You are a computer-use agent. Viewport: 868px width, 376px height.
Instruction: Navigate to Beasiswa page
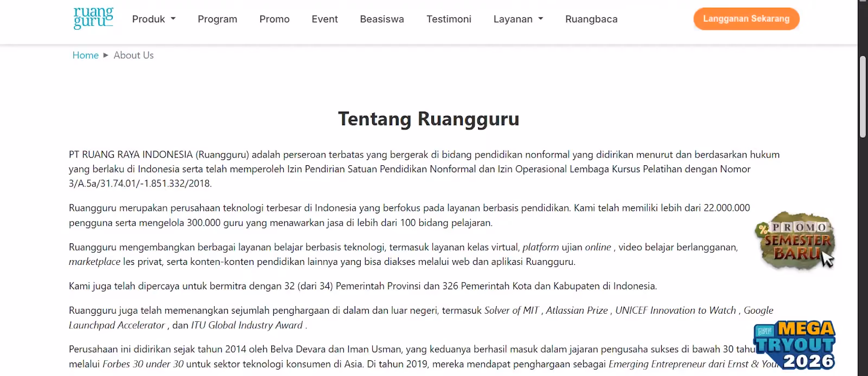(x=382, y=19)
